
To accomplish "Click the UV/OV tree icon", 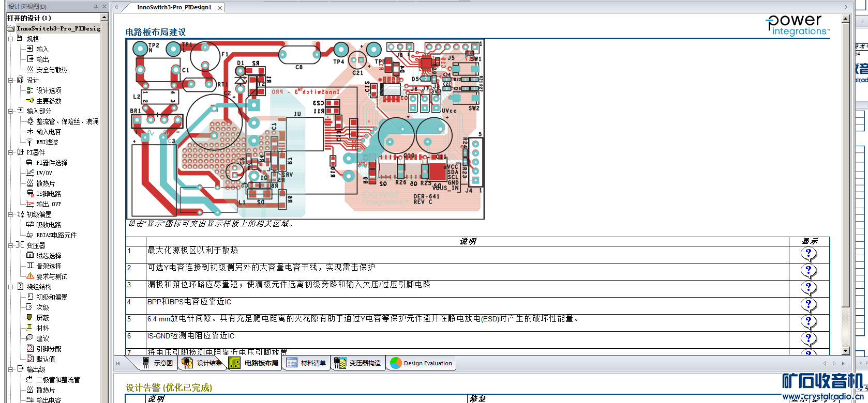I will click(x=30, y=173).
